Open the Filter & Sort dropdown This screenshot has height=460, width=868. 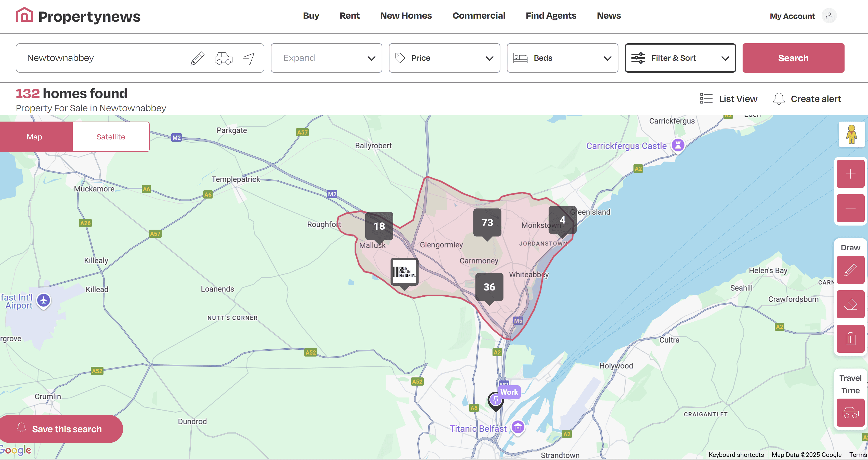click(x=680, y=58)
